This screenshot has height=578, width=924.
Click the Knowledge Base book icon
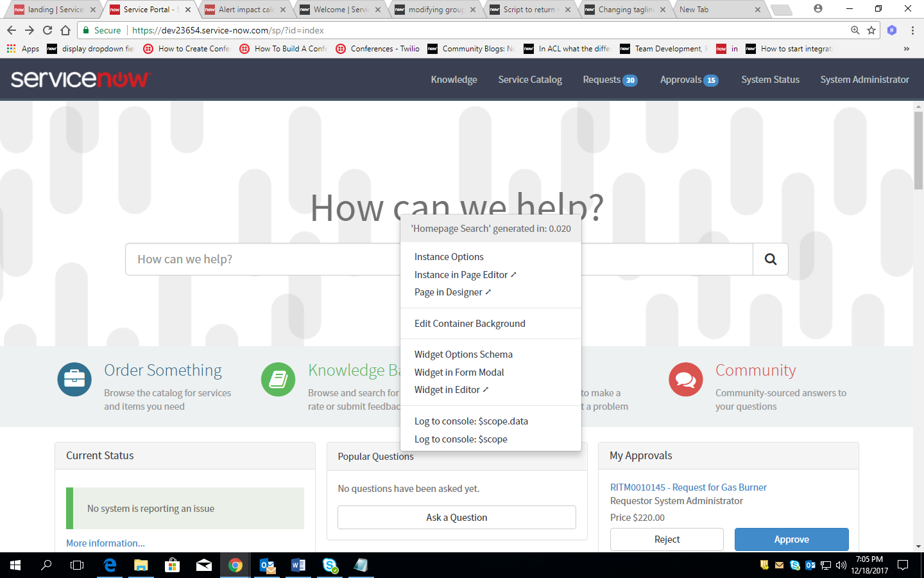point(278,379)
